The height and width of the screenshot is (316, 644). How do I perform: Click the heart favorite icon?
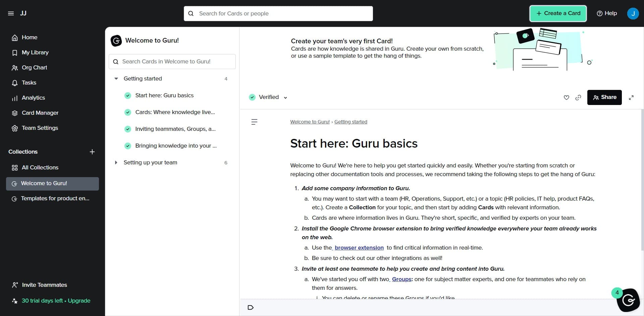point(566,98)
